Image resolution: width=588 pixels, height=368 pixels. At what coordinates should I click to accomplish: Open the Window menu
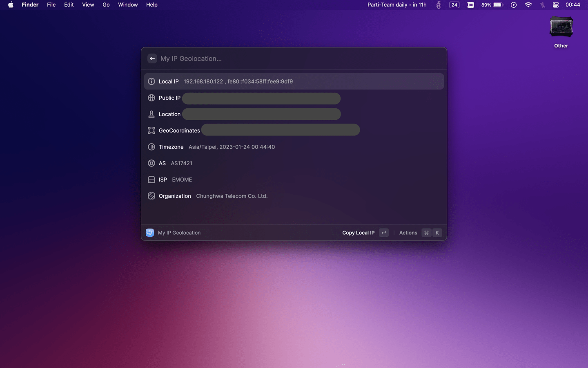128,4
